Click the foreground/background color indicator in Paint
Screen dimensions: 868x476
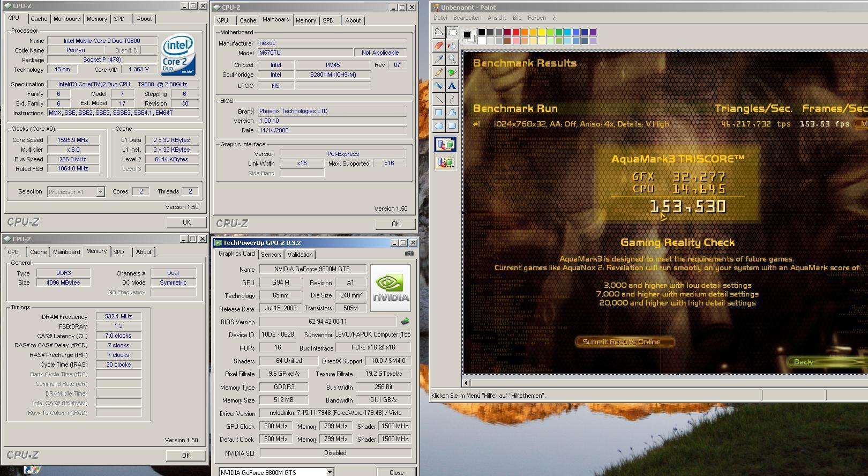(x=468, y=36)
